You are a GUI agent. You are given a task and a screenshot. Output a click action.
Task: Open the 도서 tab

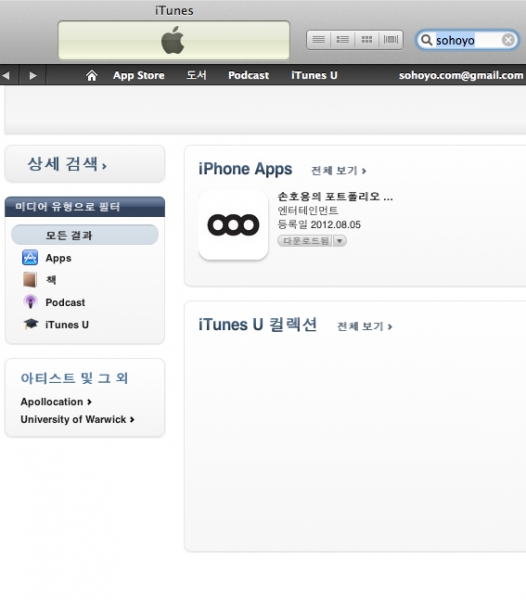point(196,75)
